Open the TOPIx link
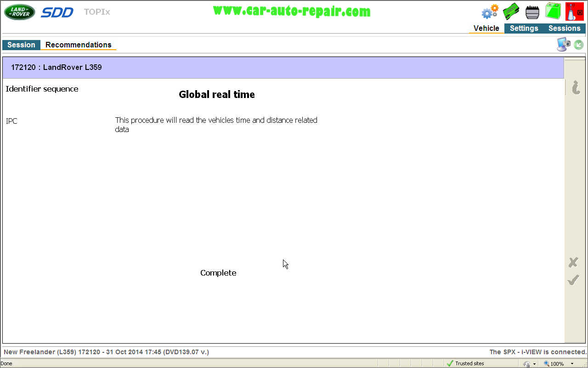This screenshot has height=368, width=588. (x=97, y=12)
